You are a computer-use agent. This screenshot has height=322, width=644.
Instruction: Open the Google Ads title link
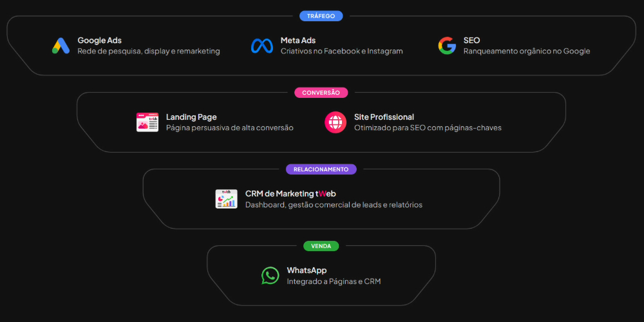[99, 41]
